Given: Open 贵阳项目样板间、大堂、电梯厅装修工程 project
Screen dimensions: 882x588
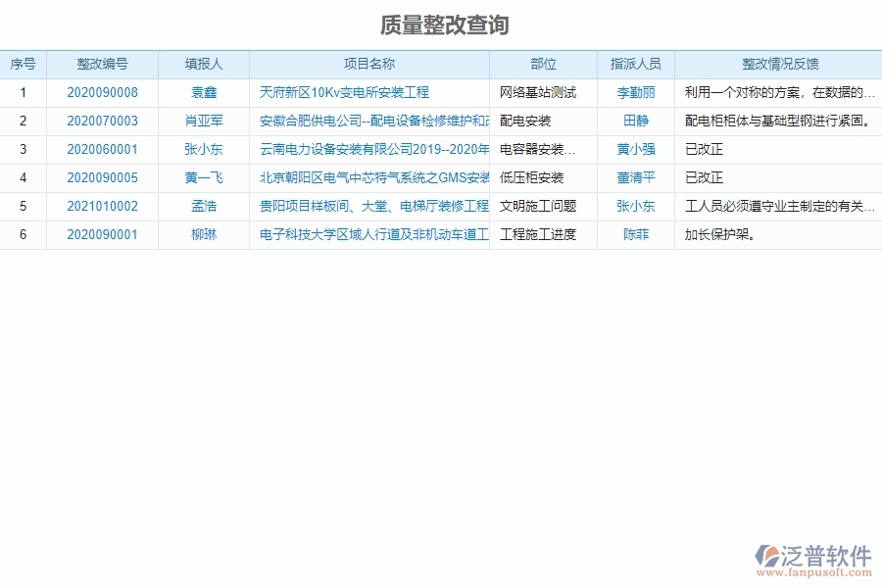Looking at the screenshot, I should 372,207.
